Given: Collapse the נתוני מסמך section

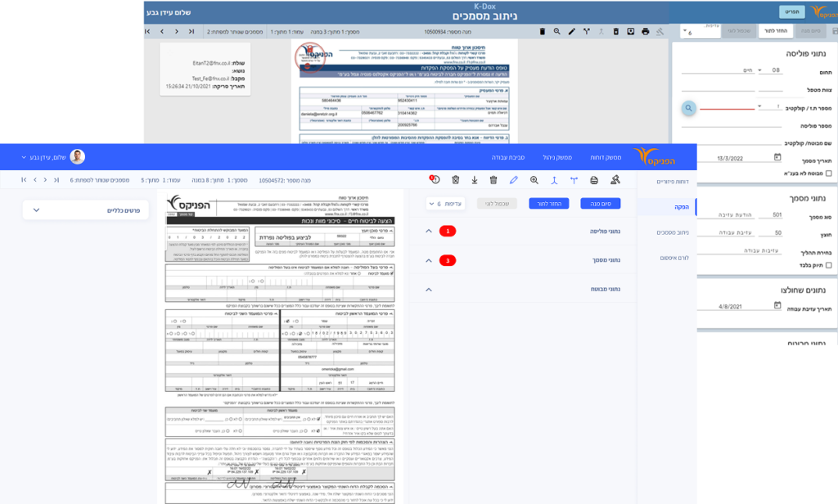Looking at the screenshot, I should (428, 261).
